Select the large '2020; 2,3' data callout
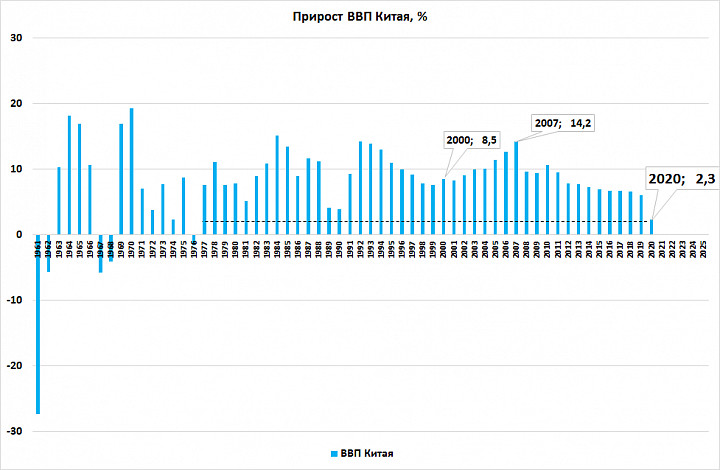This screenshot has height=470, width=720. pyautogui.click(x=682, y=179)
